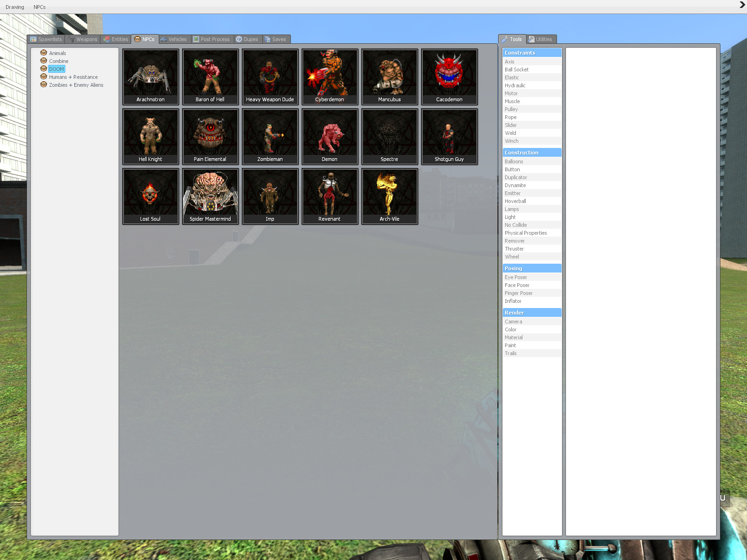Select the Remover tool

tap(532, 241)
